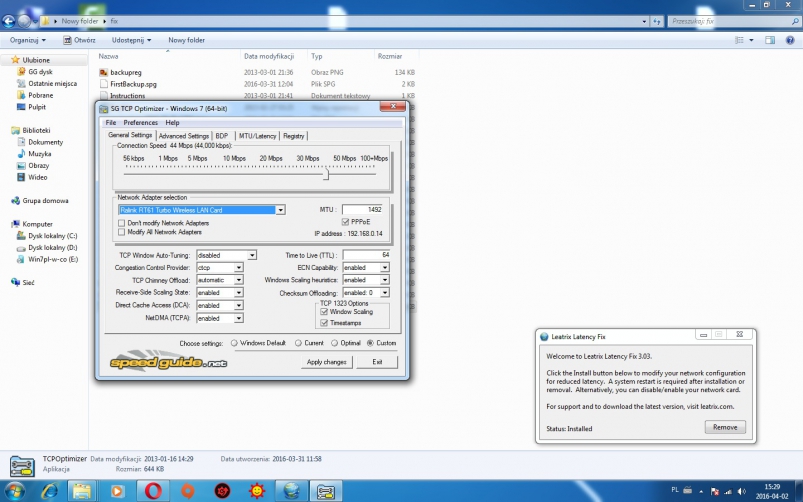Open the Dysk lokalny (C:) drive
Viewport: 803px width, 502px height.
coord(52,236)
